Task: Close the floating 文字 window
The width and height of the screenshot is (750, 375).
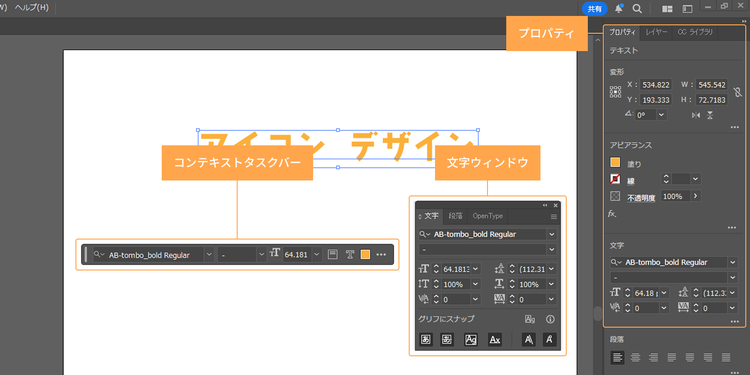Action: pyautogui.click(x=555, y=205)
